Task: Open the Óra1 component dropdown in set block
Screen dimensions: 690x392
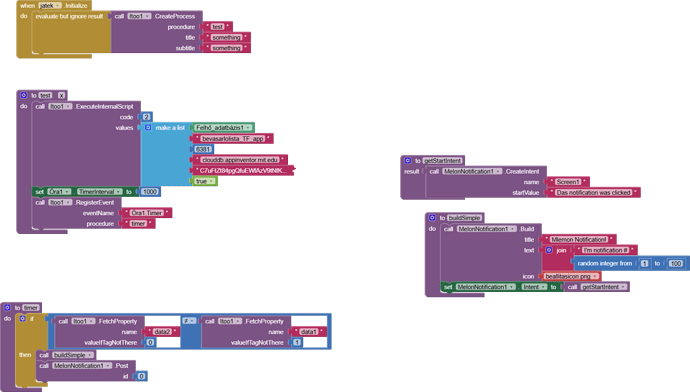Action: point(59,192)
